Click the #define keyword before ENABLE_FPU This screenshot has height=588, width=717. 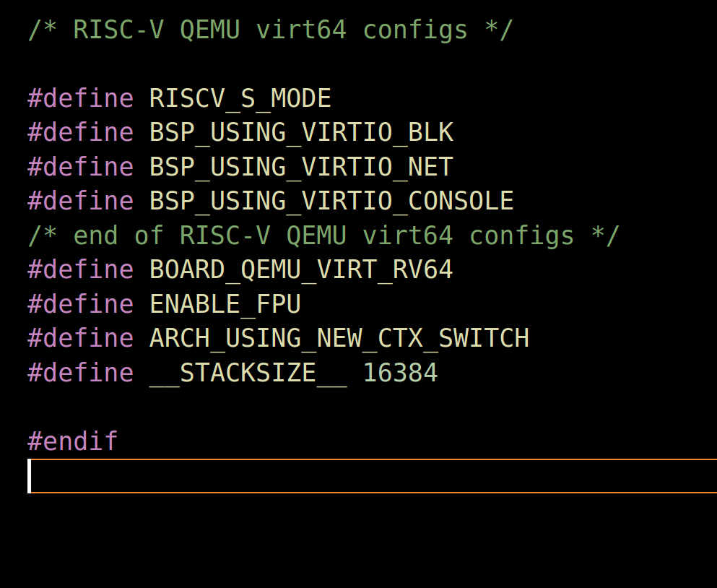pyautogui.click(x=80, y=304)
